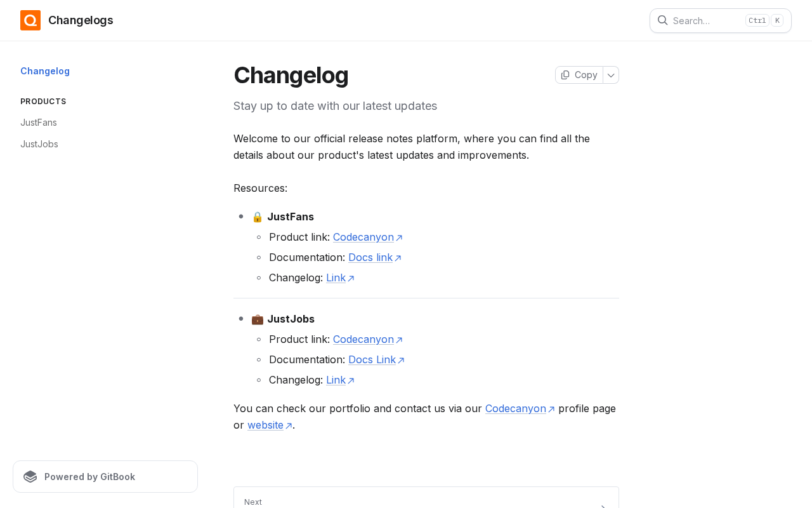The image size is (812, 508).
Task: Open the Copy options dropdown arrow
Action: click(x=611, y=75)
